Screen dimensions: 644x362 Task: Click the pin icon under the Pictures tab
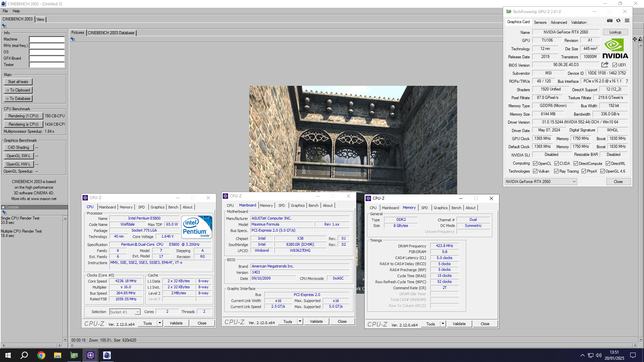(73, 39)
